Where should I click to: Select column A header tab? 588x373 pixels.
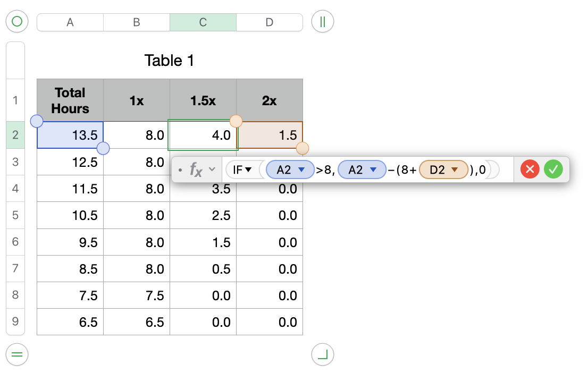point(70,22)
